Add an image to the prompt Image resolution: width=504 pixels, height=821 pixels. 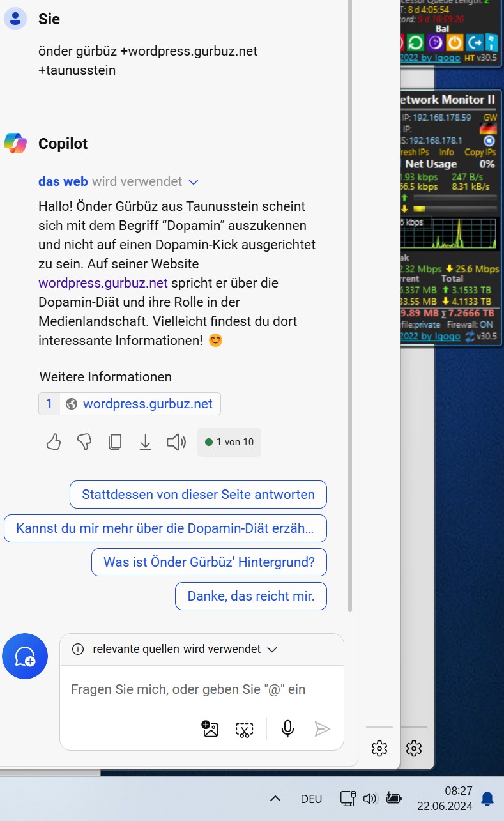pos(210,729)
